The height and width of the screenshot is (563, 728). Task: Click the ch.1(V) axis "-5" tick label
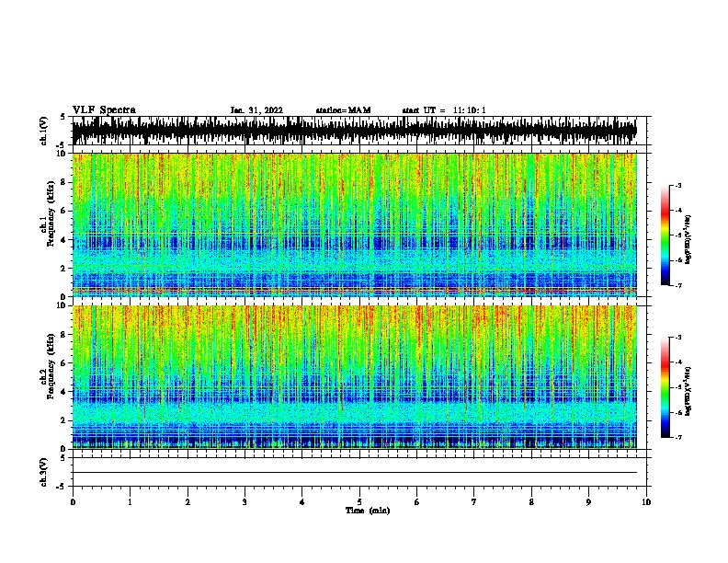(62, 145)
